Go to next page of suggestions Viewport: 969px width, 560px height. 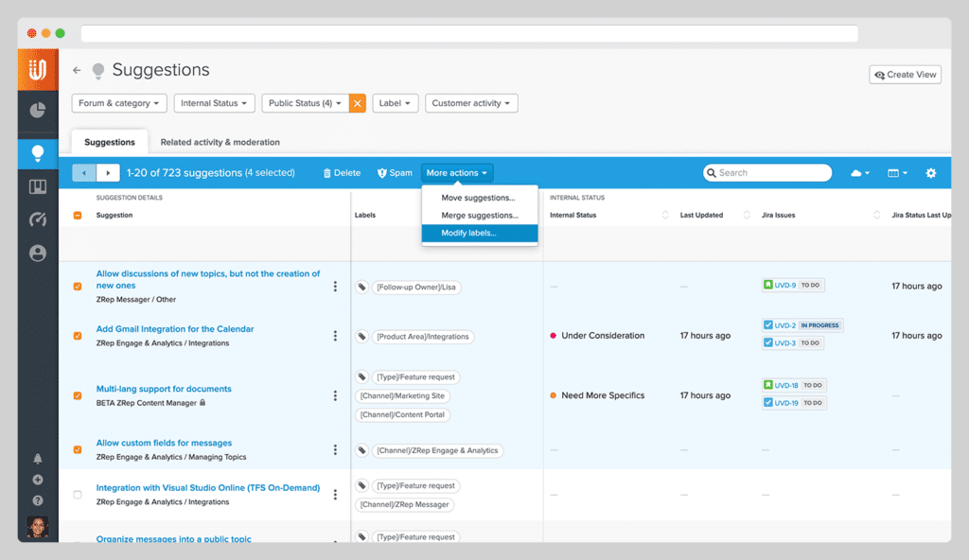tap(108, 173)
